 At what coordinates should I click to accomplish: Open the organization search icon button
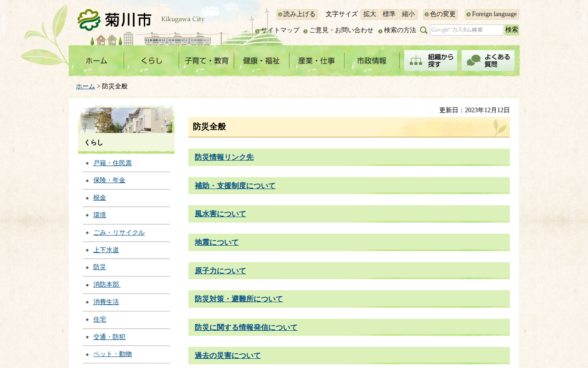coord(430,61)
